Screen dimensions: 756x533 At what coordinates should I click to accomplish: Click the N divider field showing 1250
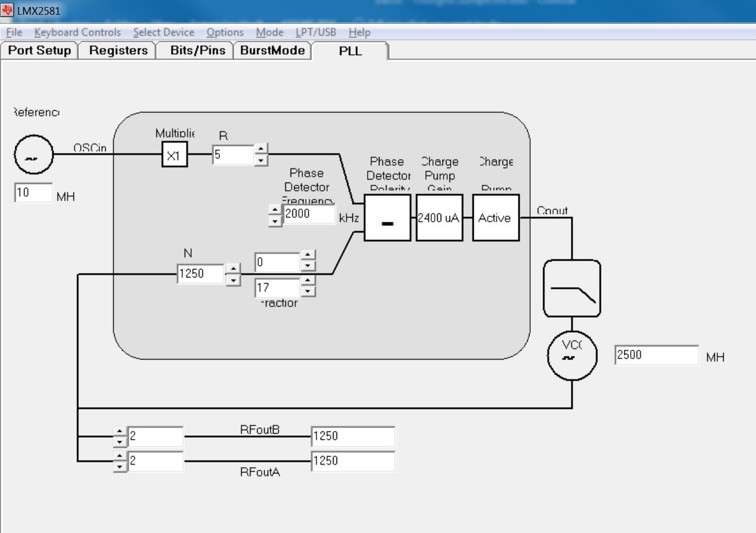[x=201, y=274]
